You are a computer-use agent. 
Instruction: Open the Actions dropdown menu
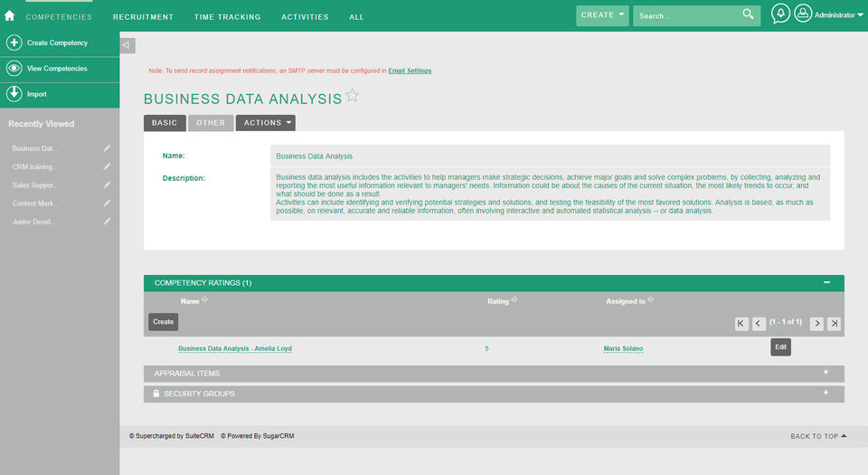tap(266, 123)
